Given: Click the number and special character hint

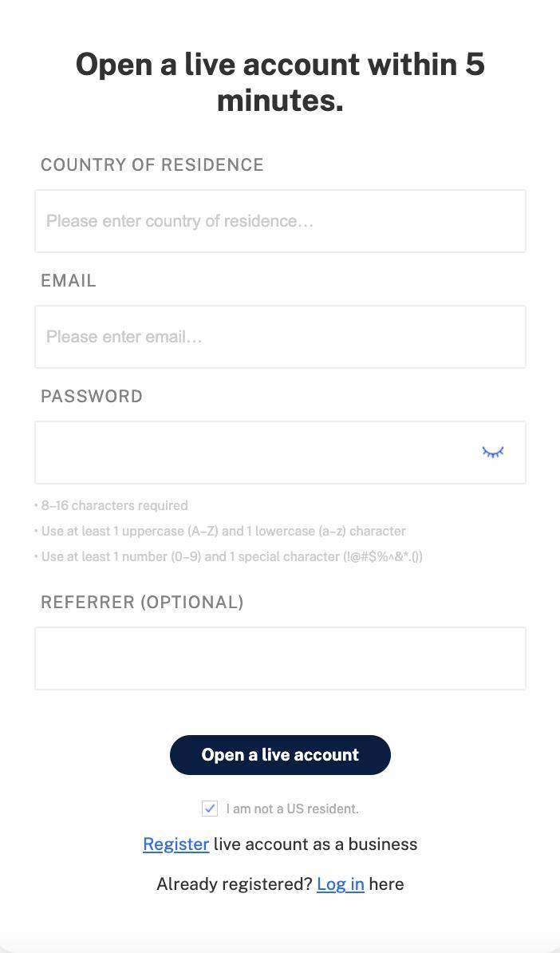Looking at the screenshot, I should click(x=231, y=557).
